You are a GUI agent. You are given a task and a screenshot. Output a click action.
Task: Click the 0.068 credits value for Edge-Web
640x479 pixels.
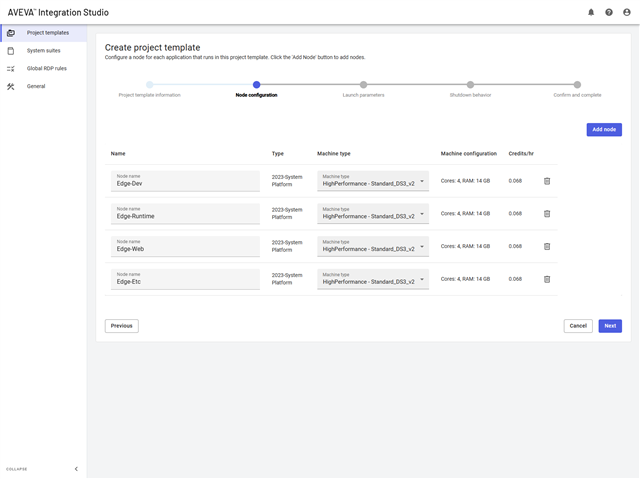coord(515,246)
